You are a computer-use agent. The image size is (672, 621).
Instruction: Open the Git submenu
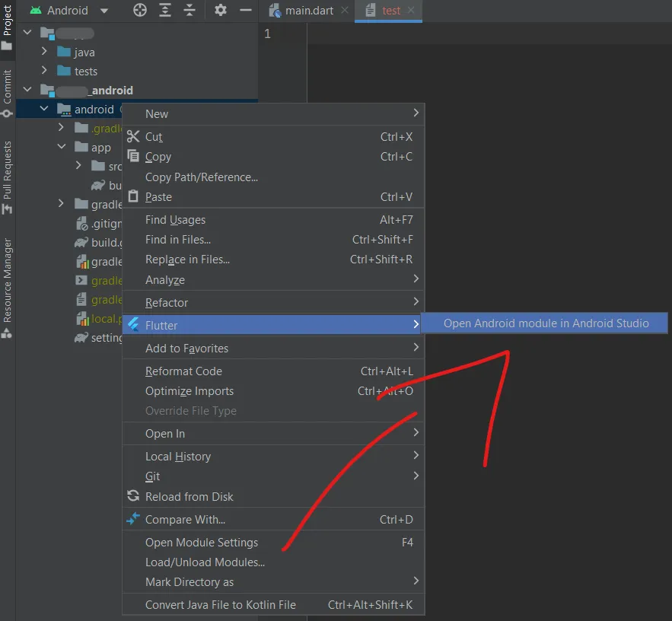(273, 476)
